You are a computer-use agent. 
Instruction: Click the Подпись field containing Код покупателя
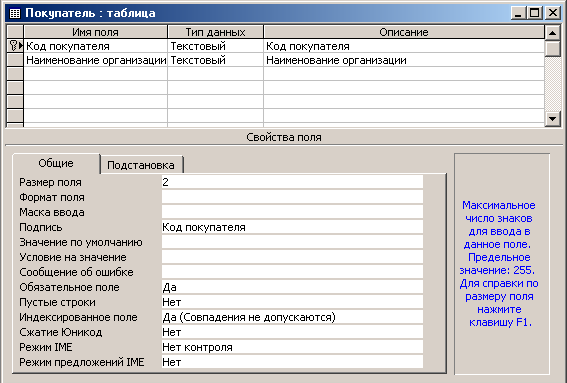(292, 227)
